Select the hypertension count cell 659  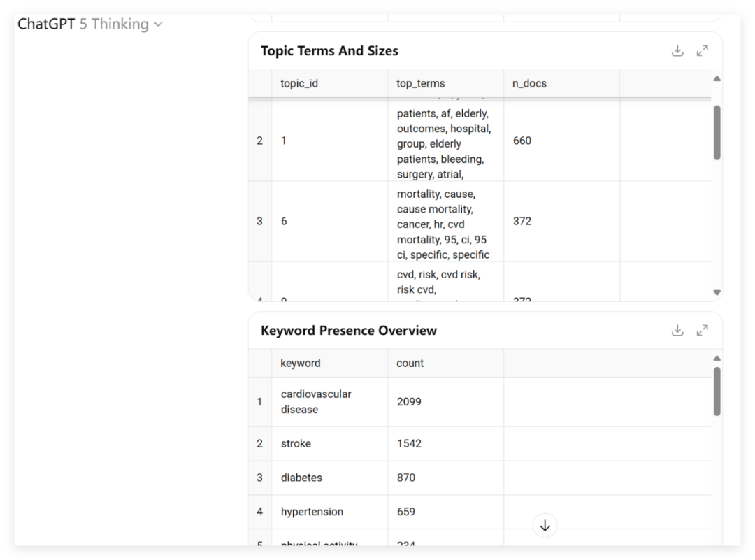click(x=445, y=511)
